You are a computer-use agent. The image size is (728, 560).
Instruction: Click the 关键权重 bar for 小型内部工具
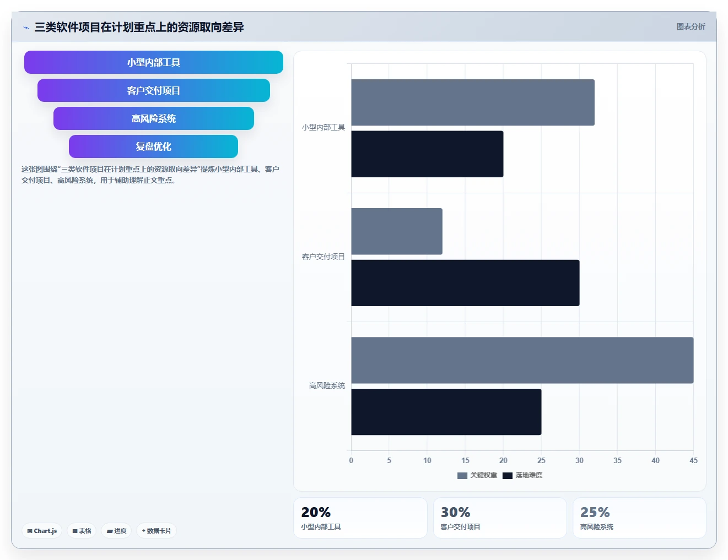click(473, 102)
